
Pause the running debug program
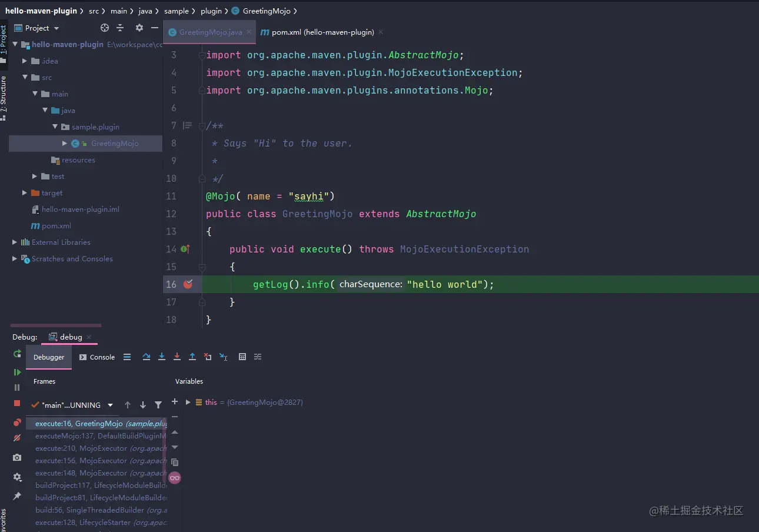pyautogui.click(x=17, y=387)
